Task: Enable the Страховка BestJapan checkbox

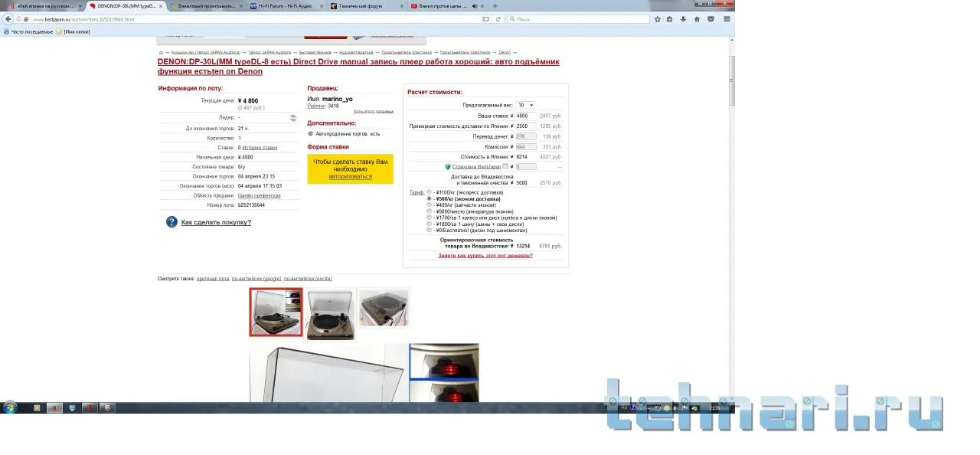Action: click(x=505, y=166)
